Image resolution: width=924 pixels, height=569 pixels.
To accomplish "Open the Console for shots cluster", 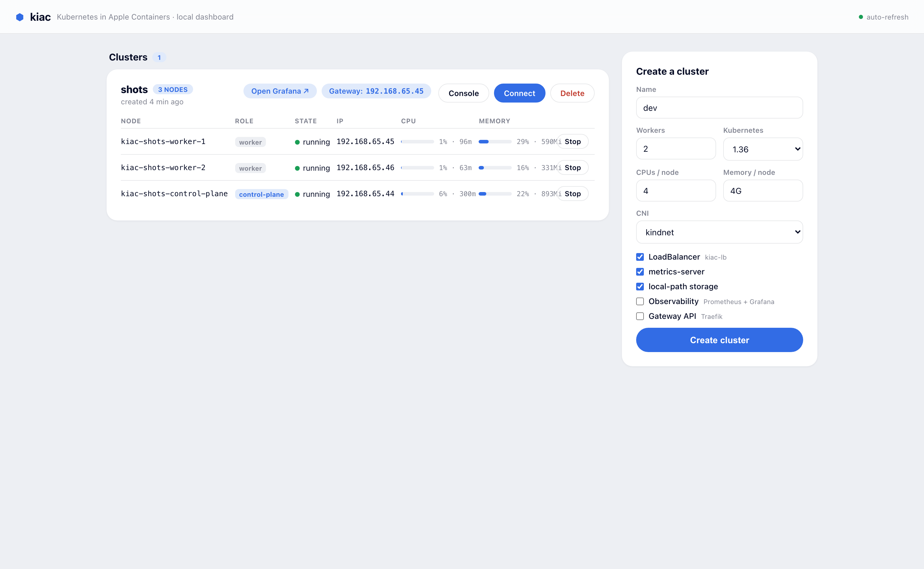I will tap(463, 93).
